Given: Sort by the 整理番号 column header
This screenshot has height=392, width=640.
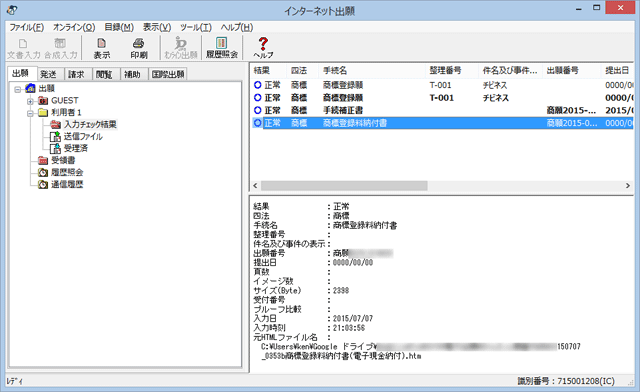Looking at the screenshot, I should [x=451, y=71].
